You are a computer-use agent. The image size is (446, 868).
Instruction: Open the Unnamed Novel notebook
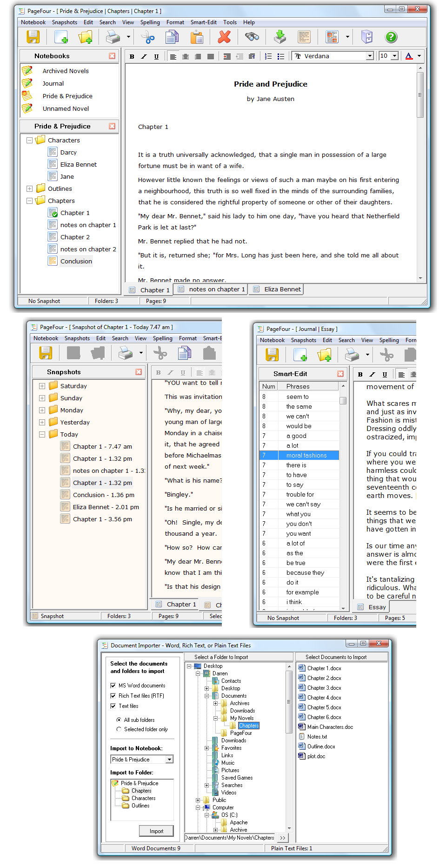pos(66,108)
